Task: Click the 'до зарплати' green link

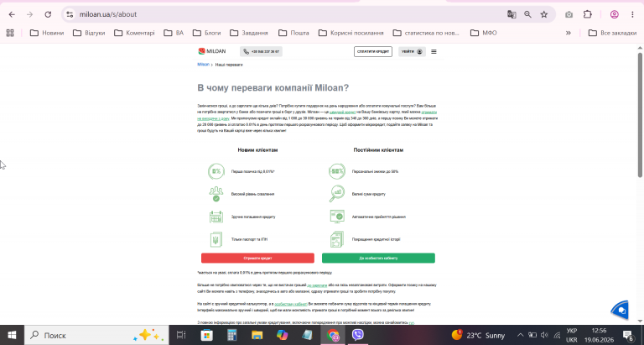Action: click(x=317, y=285)
